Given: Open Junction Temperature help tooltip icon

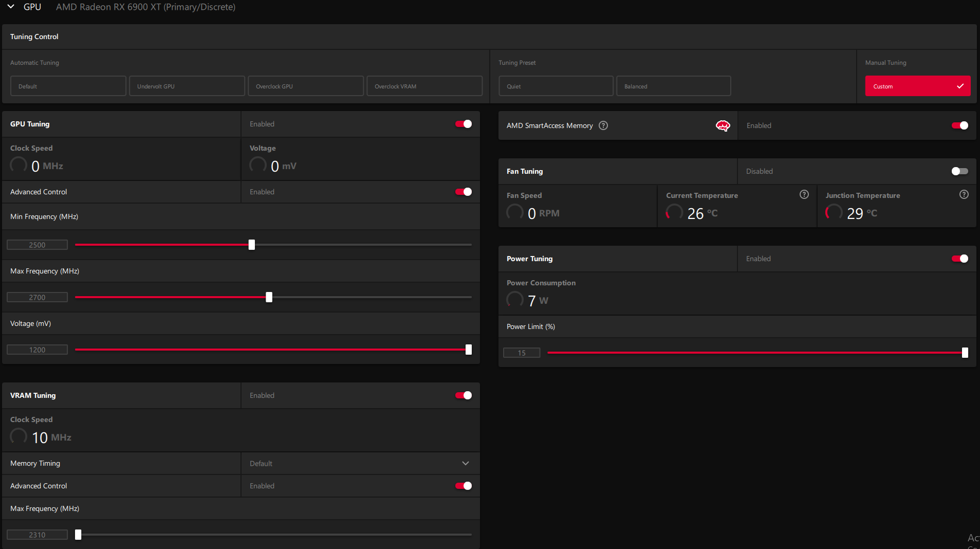Looking at the screenshot, I should (964, 194).
